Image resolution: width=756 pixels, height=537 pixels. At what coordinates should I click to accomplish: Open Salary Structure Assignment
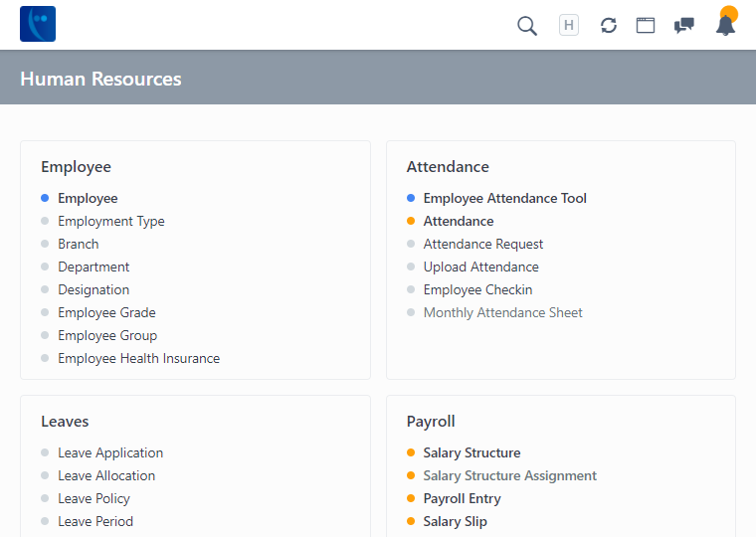pos(509,476)
